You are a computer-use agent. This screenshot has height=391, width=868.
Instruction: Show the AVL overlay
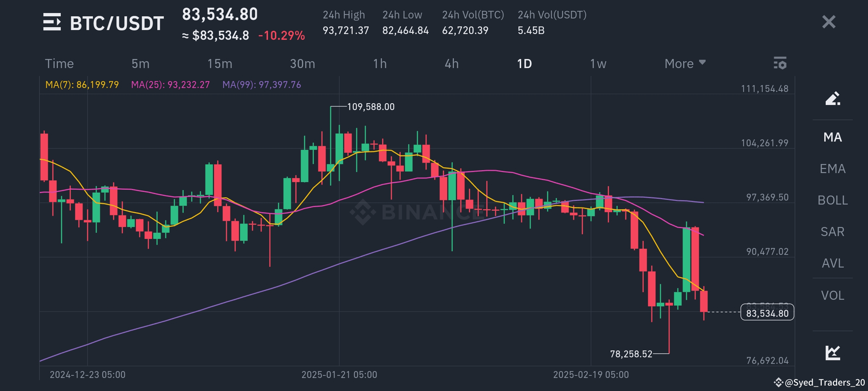coord(833,263)
